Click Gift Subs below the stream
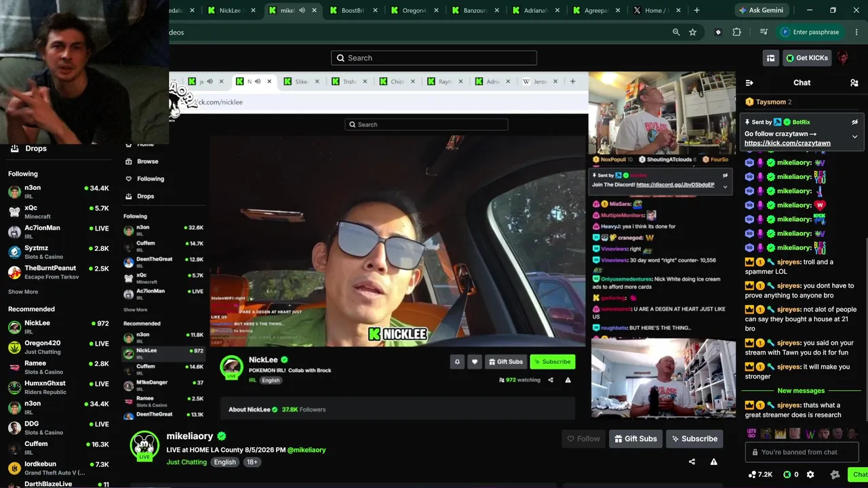This screenshot has width=868, height=488. coord(635,439)
